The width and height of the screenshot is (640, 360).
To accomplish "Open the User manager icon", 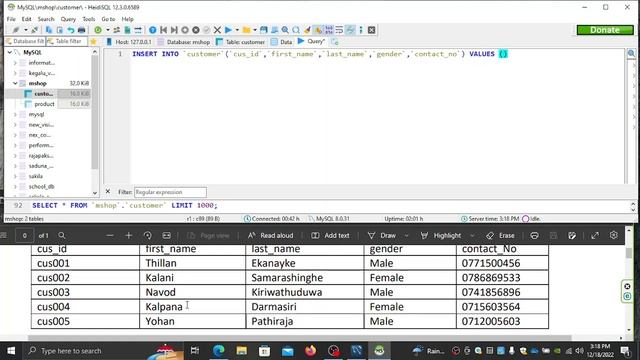I will (117, 30).
